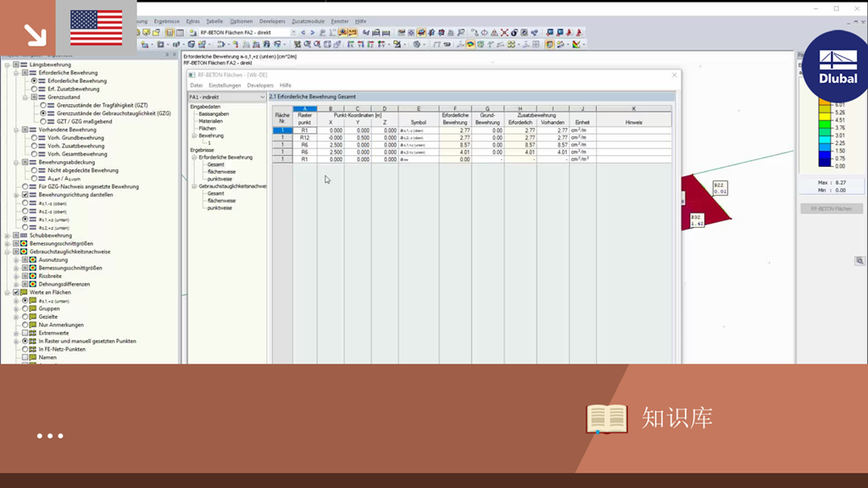Click the red X delete icon in toolbar
The height and width of the screenshot is (488, 868).
(504, 33)
